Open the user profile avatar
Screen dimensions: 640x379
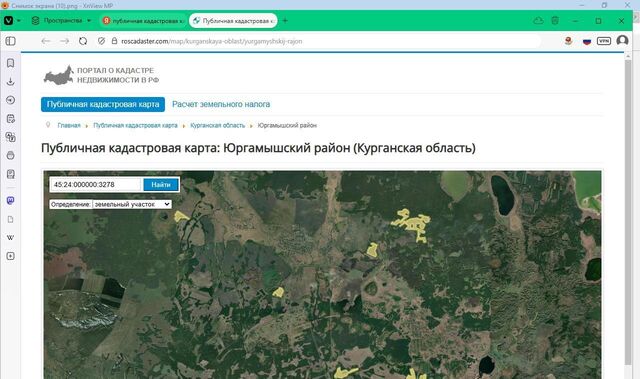[x=622, y=41]
